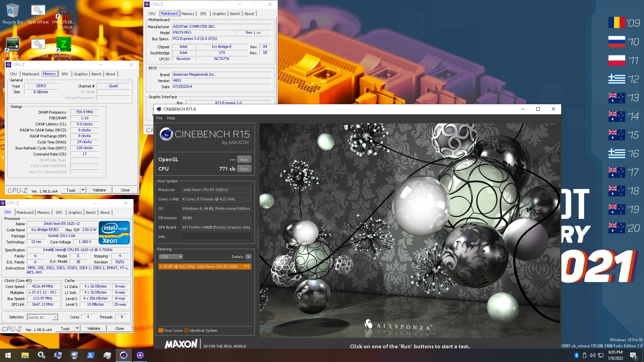
Task: Open Tools dropdown arrow in Memory CPU-Z
Action: click(83, 190)
